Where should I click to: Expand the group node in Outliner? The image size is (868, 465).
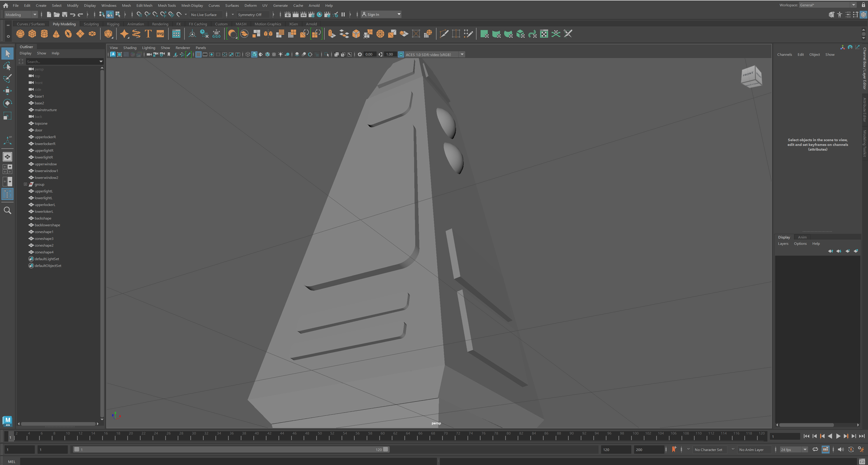coord(25,185)
